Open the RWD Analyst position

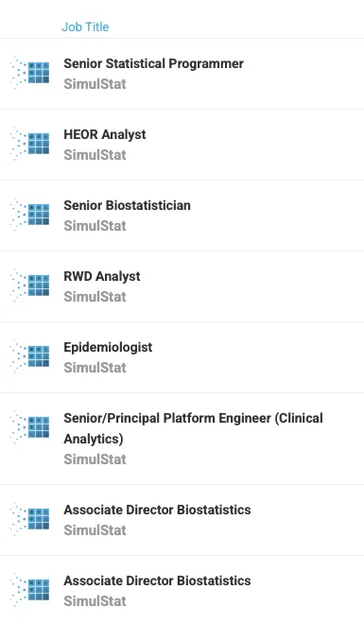point(102,276)
